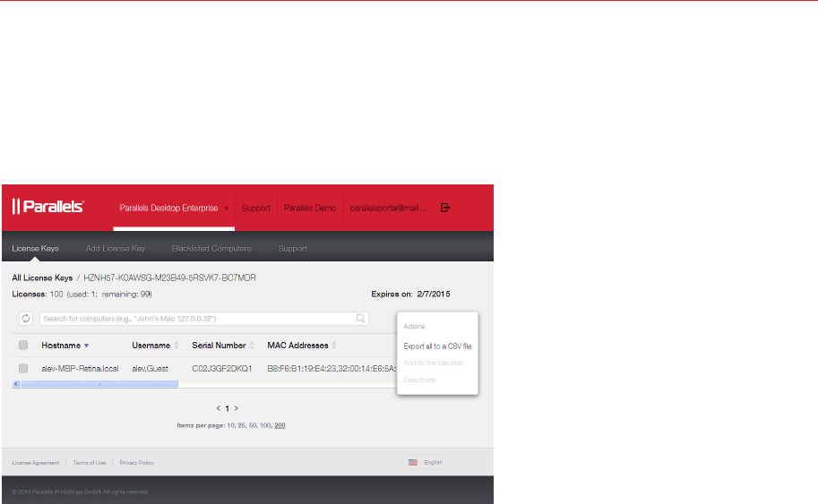Viewport: 818px width, 504px height.
Task: Go to the next page arrow
Action: point(237,408)
